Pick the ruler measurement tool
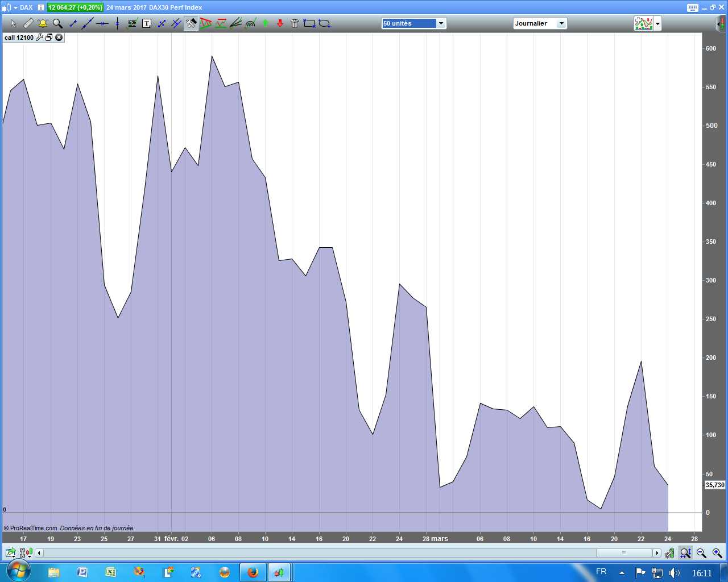The image size is (728, 582). tap(28, 23)
